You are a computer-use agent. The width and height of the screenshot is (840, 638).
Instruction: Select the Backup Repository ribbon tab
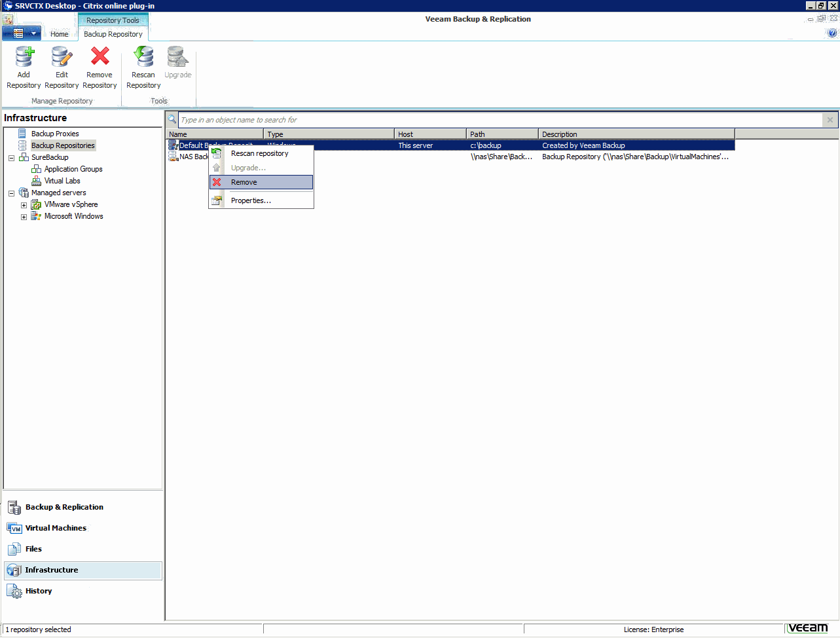tap(113, 34)
